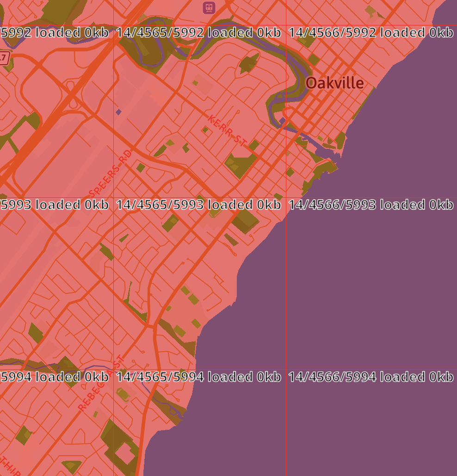
Task: Click the KERR ST street label
Action: coord(227,131)
